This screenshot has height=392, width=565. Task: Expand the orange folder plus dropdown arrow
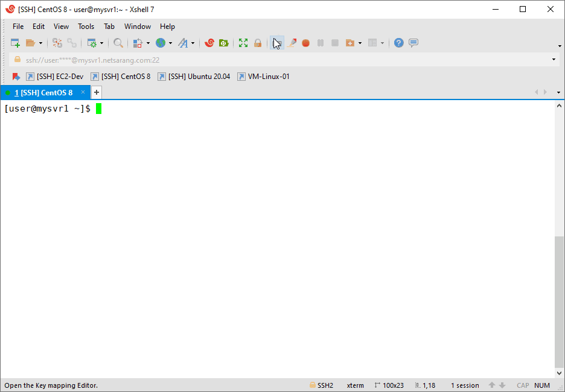[x=360, y=43]
